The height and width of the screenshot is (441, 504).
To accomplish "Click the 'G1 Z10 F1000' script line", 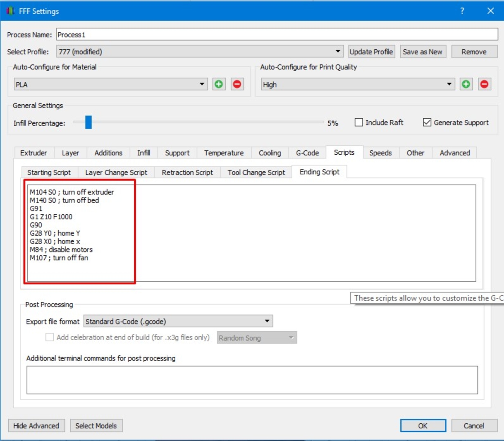I will pyautogui.click(x=51, y=217).
